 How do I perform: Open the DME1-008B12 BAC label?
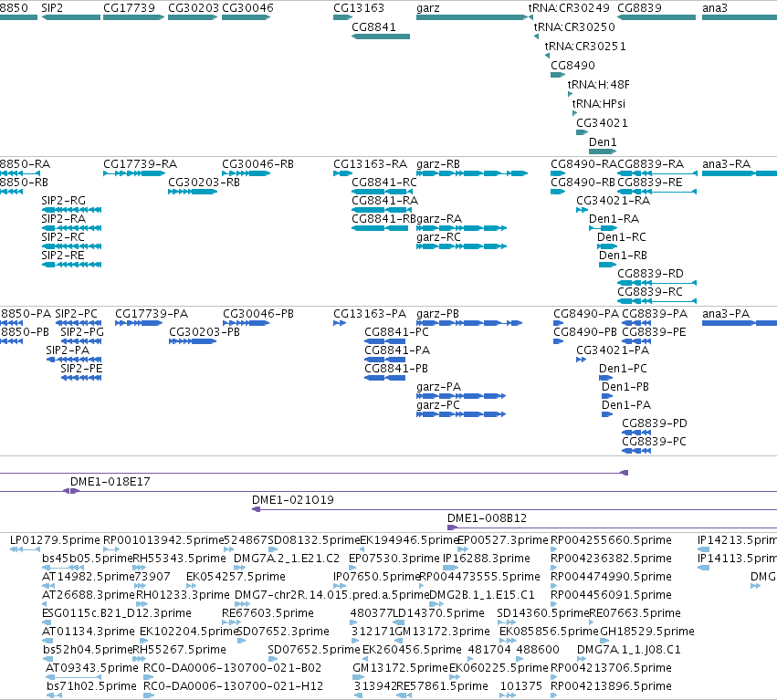(487, 518)
